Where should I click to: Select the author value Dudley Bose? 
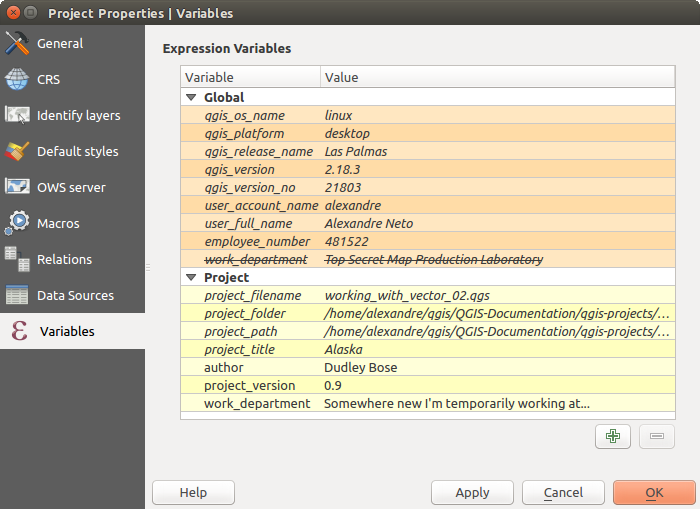pos(361,368)
